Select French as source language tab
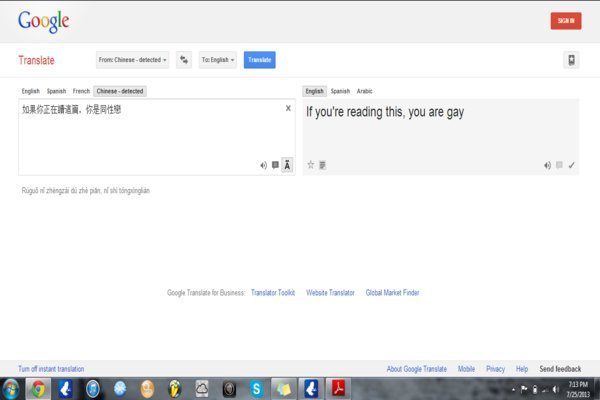The image size is (600, 400). point(81,91)
